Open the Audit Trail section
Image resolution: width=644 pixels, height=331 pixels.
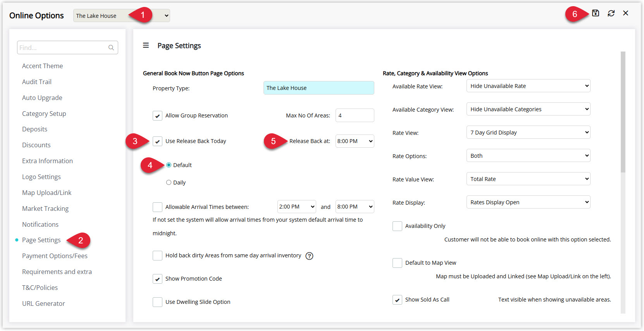point(37,82)
